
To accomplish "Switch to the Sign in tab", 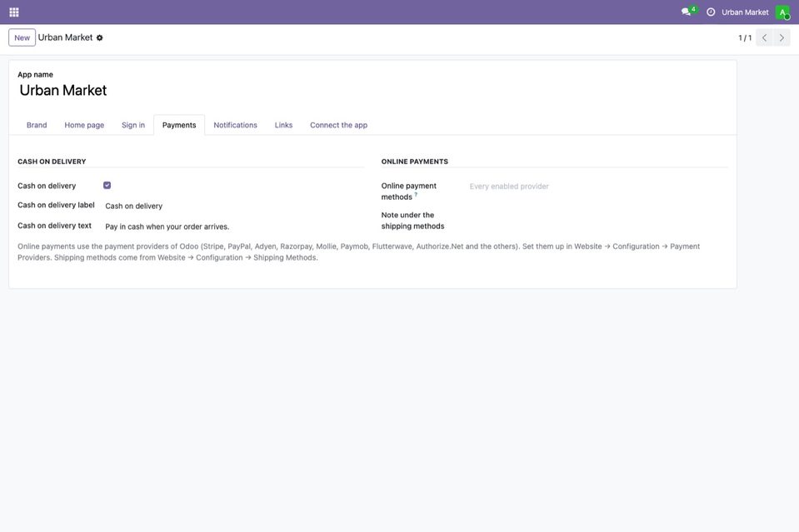I will (x=133, y=125).
